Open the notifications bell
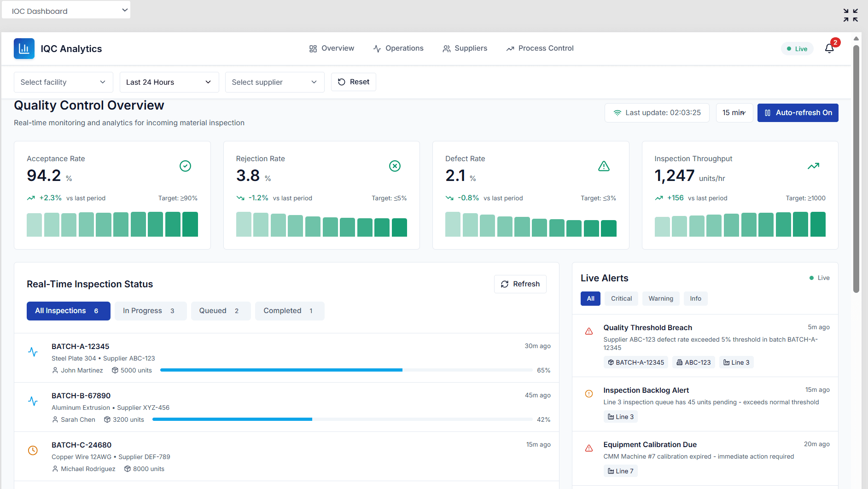This screenshot has height=489, width=868. pos(829,48)
